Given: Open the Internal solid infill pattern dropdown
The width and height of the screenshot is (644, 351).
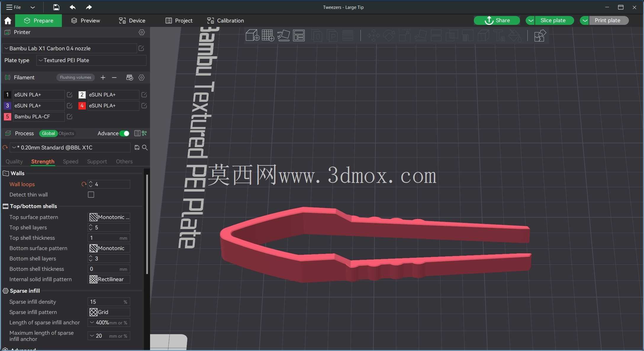Looking at the screenshot, I should 109,279.
